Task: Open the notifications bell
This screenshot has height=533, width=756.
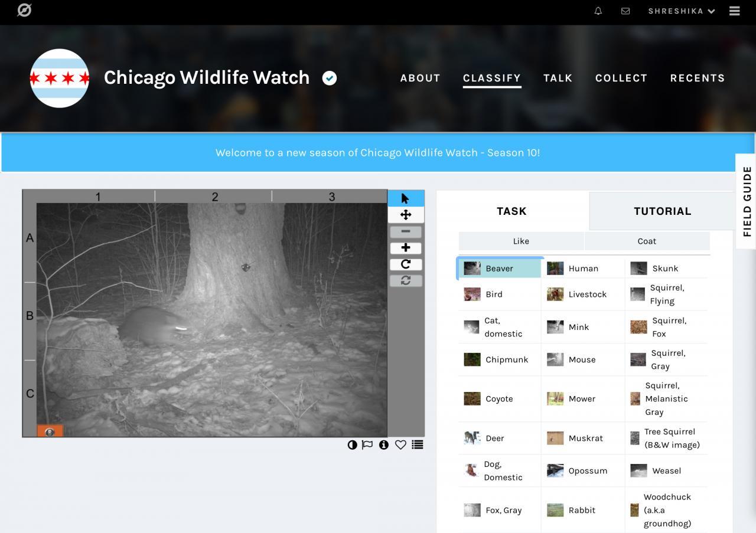Action: click(x=598, y=11)
